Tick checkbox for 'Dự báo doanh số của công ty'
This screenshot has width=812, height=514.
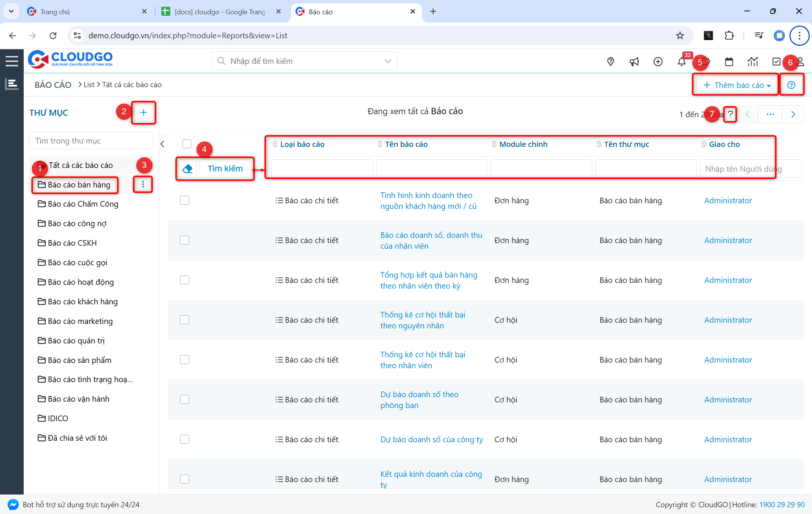pos(185,439)
